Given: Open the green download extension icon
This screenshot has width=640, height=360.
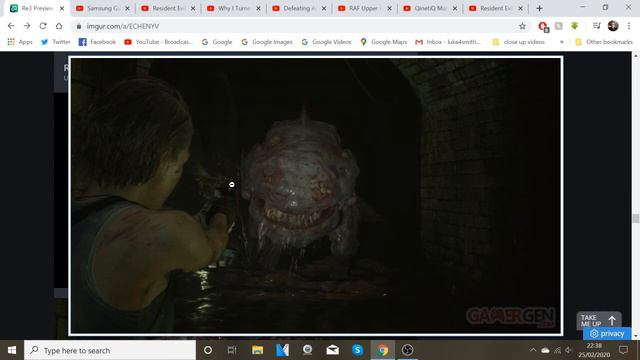Looking at the screenshot, I should (575, 26).
